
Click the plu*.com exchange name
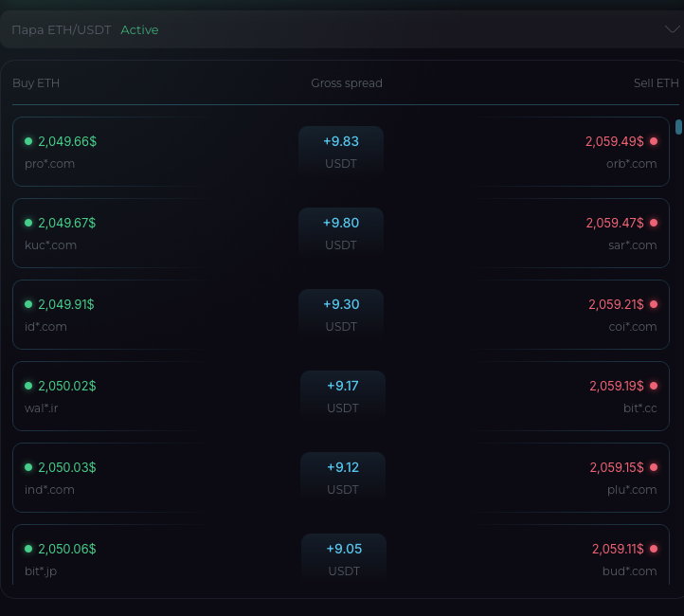632,490
